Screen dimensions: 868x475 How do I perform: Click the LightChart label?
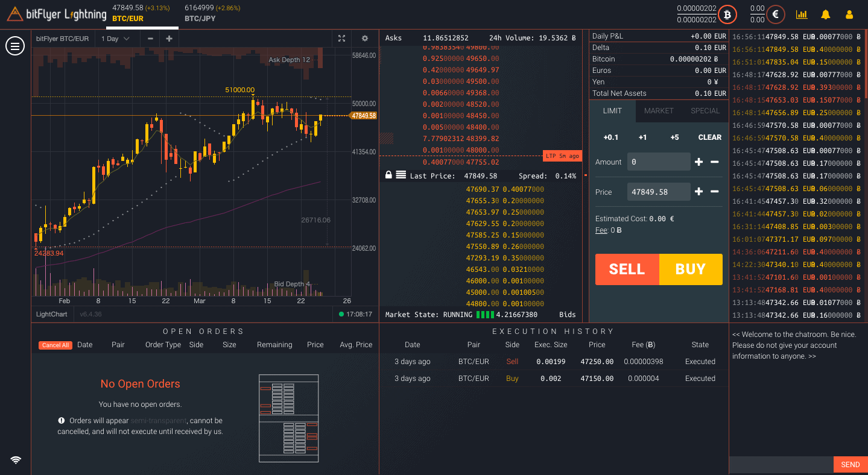point(52,314)
